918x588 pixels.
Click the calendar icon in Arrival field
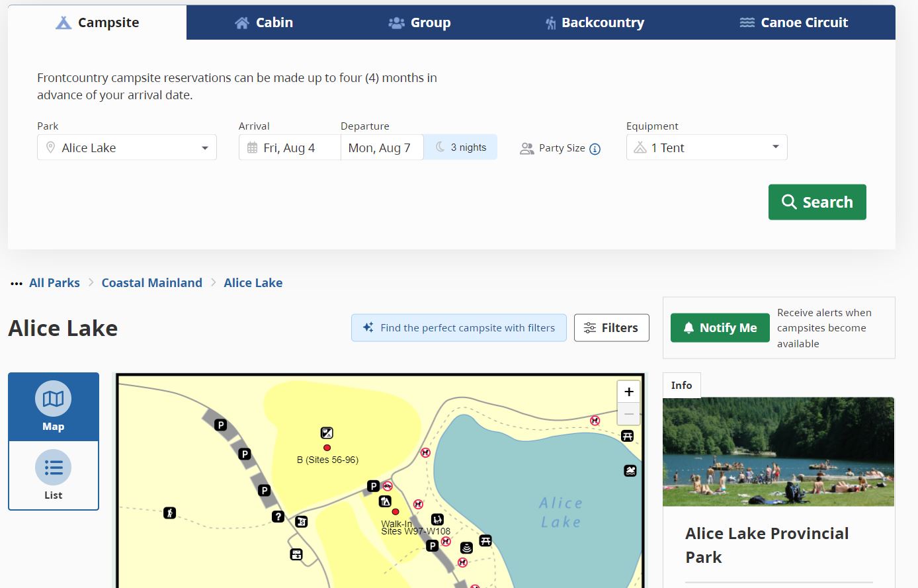(x=252, y=148)
